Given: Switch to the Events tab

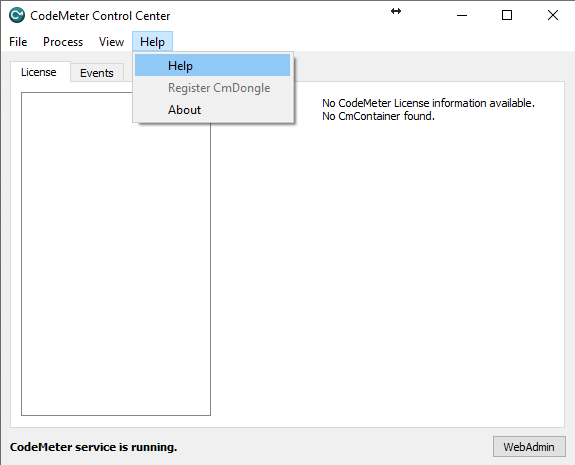Looking at the screenshot, I should click(x=97, y=73).
